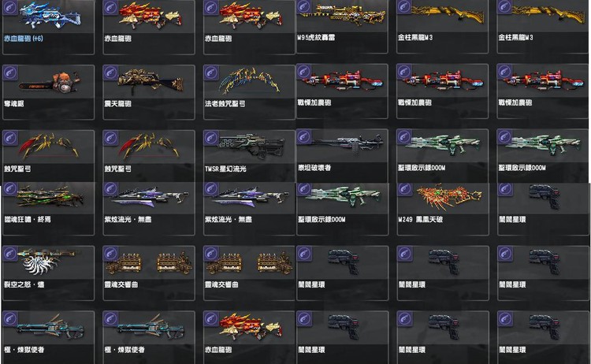The image size is (591, 364).
Task: Click the purple badge on M249 鳳凰天破 card
Action: pos(405,189)
